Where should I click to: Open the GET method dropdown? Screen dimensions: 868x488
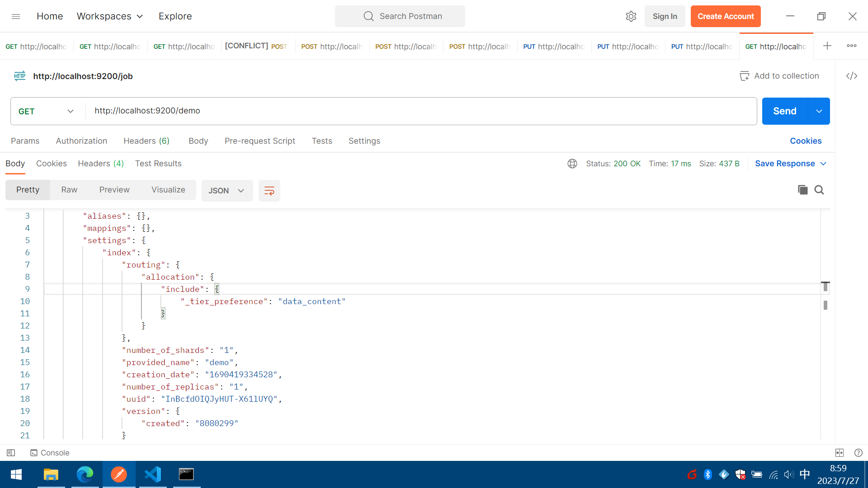coord(46,111)
